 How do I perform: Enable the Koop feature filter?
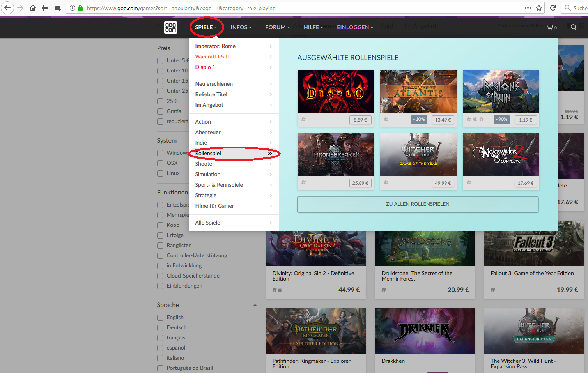point(160,225)
